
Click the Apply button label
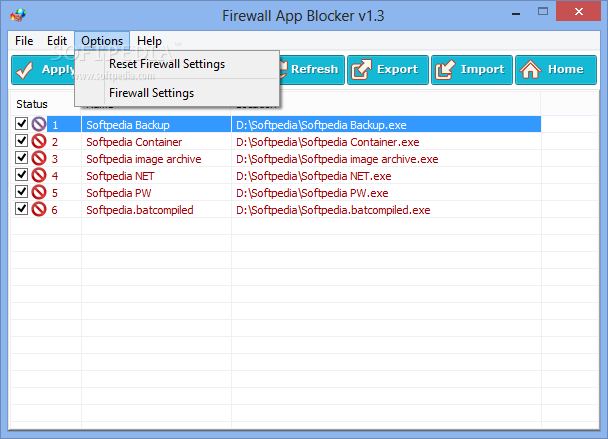(58, 70)
